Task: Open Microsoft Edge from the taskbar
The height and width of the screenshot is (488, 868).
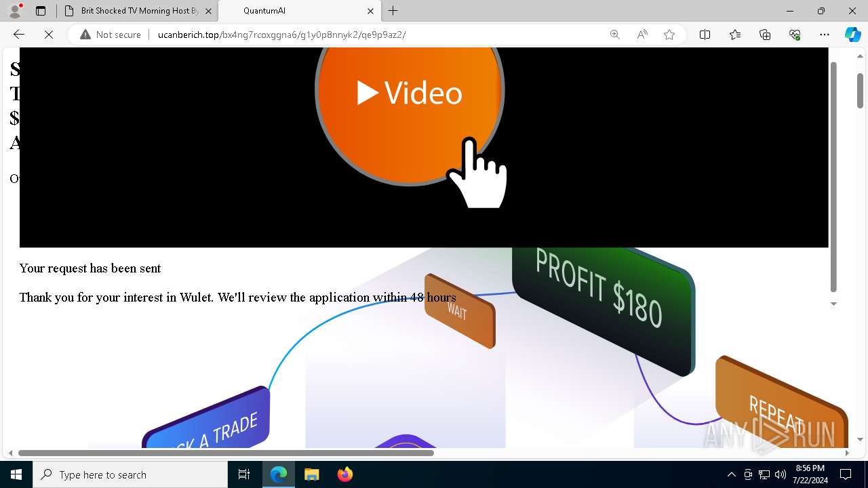Action: [x=279, y=474]
